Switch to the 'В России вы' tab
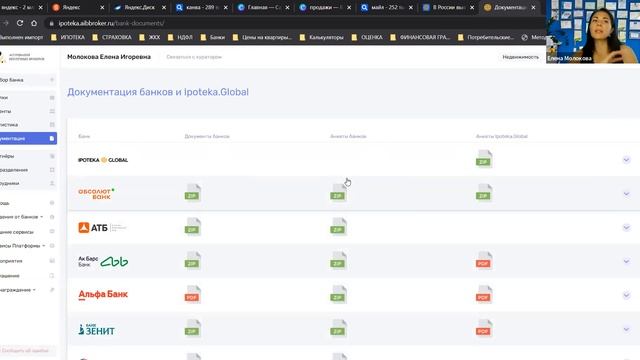Viewport: 640px width, 360px height. [x=448, y=7]
